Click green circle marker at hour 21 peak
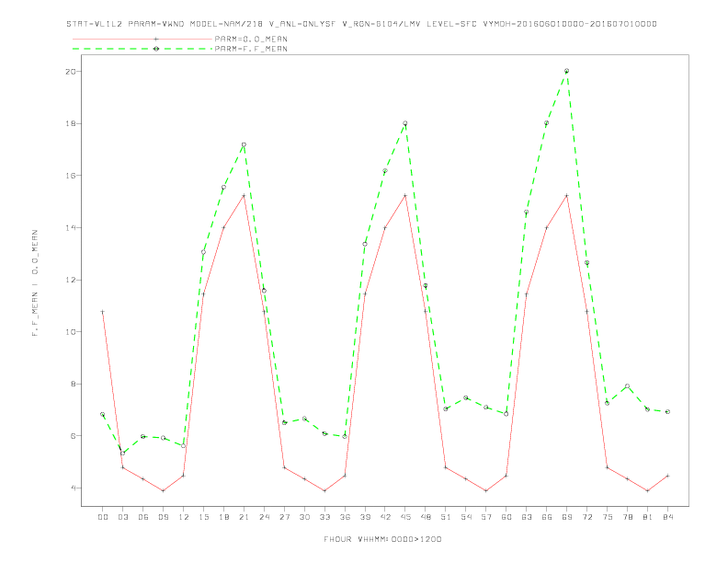 click(x=244, y=145)
